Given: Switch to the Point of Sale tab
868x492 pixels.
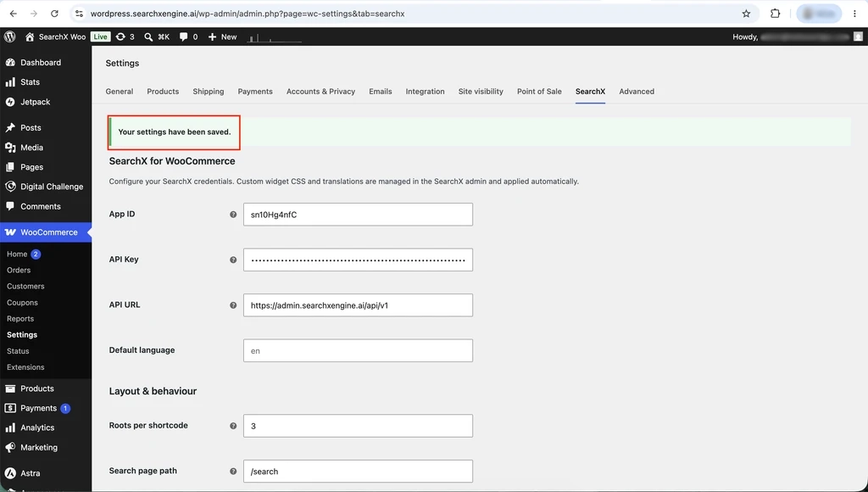Looking at the screenshot, I should tap(539, 92).
